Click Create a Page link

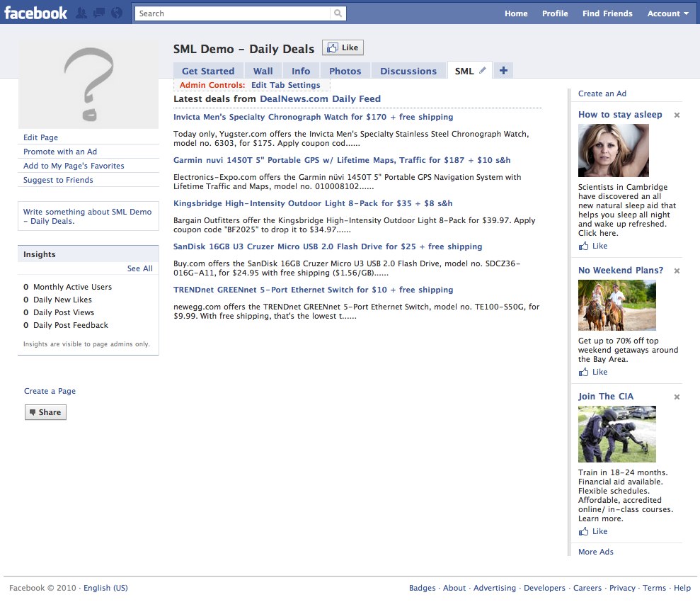click(50, 391)
